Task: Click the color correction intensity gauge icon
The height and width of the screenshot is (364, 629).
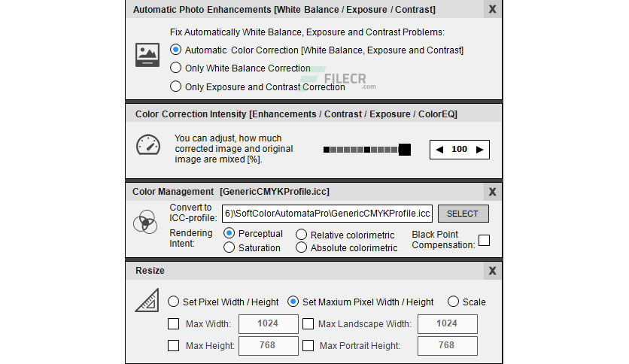Action: 148,144
